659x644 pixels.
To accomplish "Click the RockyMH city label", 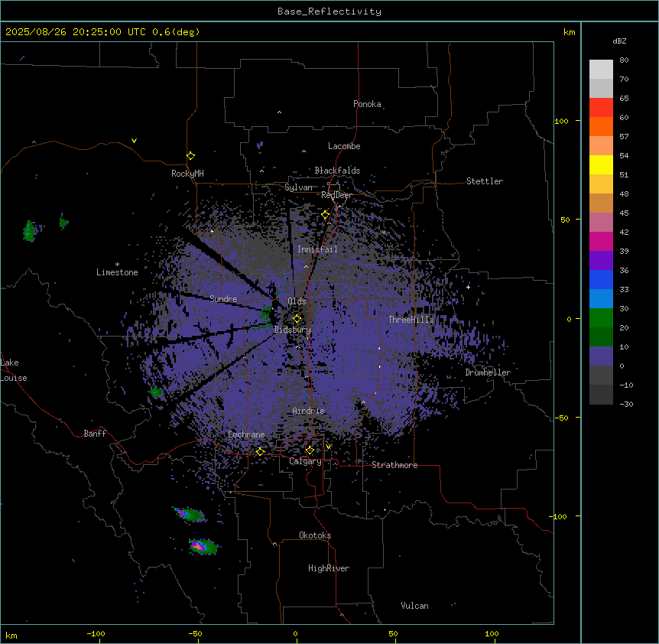I will [187, 174].
